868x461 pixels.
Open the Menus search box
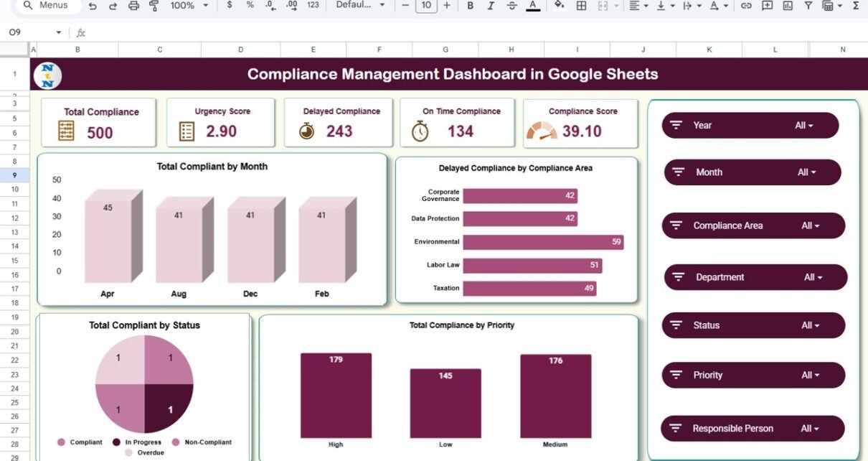point(45,6)
